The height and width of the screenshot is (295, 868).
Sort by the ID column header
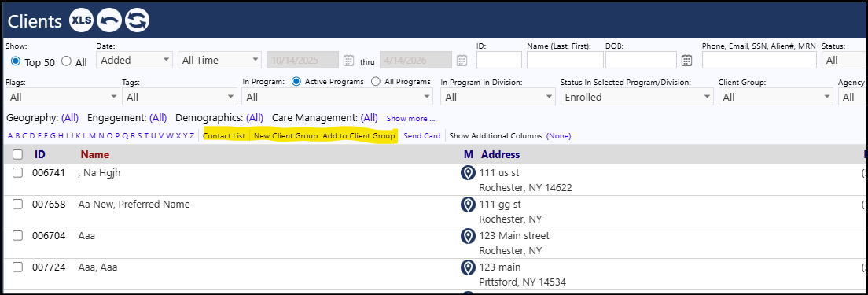40,154
